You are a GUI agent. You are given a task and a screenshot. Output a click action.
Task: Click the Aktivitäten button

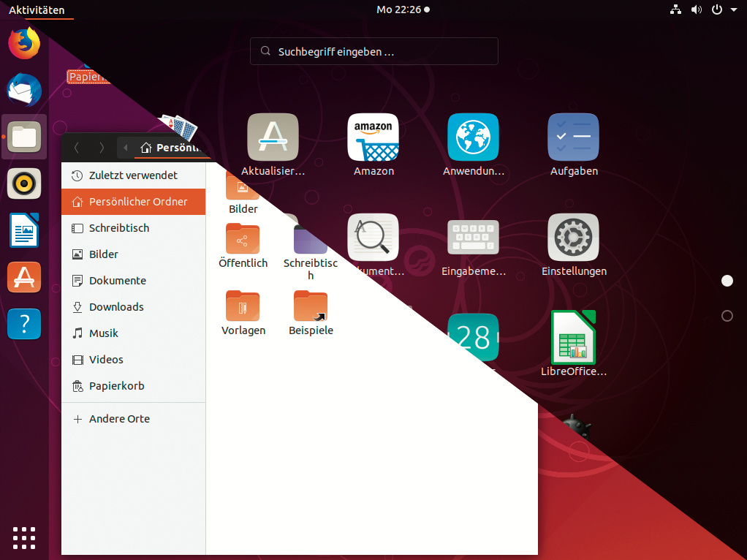click(x=37, y=10)
